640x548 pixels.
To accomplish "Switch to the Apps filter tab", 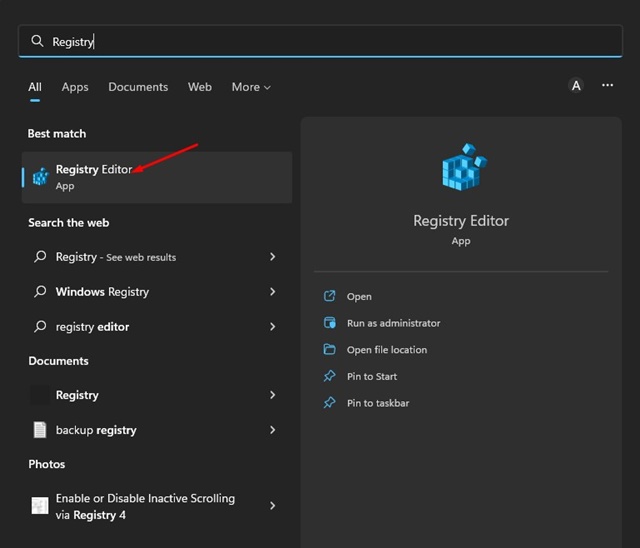I will (x=75, y=87).
